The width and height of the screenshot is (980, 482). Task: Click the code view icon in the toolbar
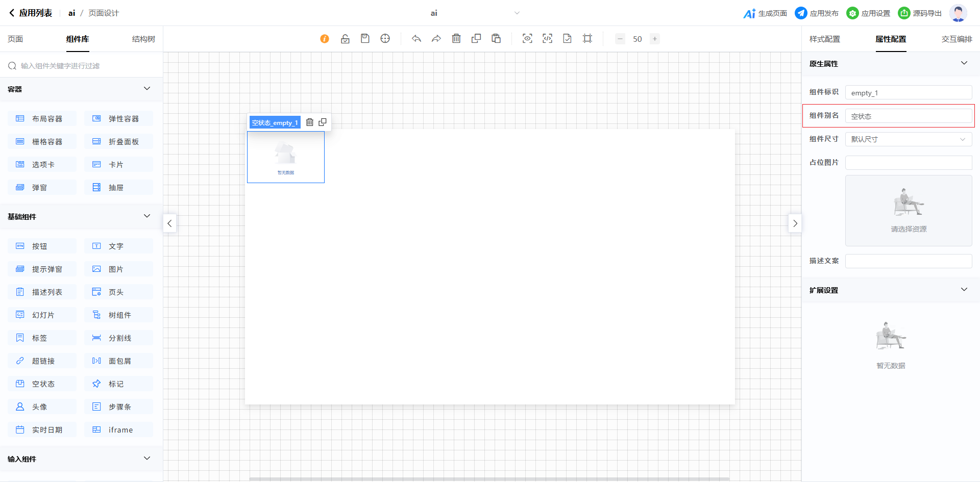[547, 39]
